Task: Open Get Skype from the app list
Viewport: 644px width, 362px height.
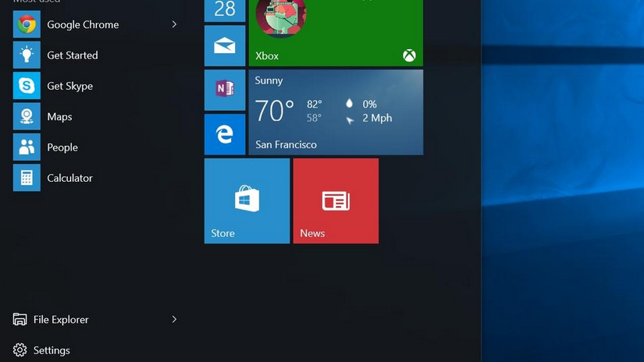Action: (69, 86)
